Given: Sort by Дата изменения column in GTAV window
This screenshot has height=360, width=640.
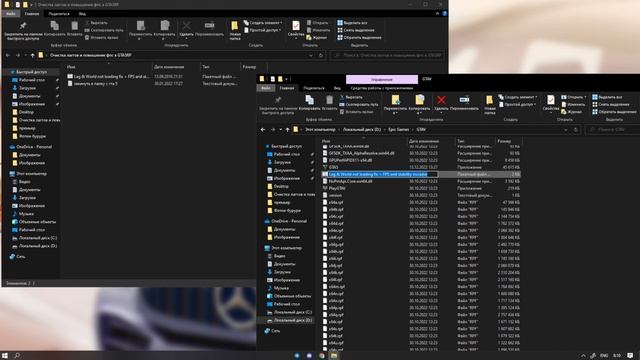Looking at the screenshot, I should [424, 141].
